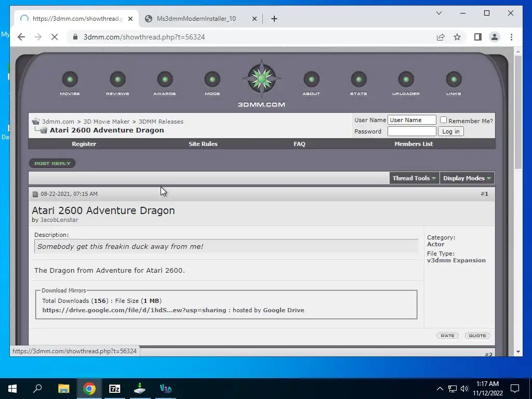532x399 pixels.
Task: Open the taskbar clock showing 1:17 AM
Action: tap(487, 389)
